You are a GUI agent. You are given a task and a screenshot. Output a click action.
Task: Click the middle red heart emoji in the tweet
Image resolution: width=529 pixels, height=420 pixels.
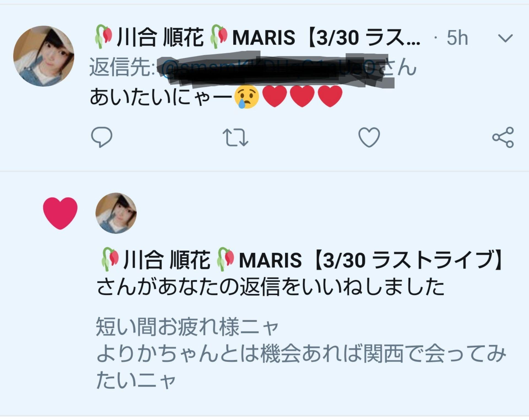[302, 96]
